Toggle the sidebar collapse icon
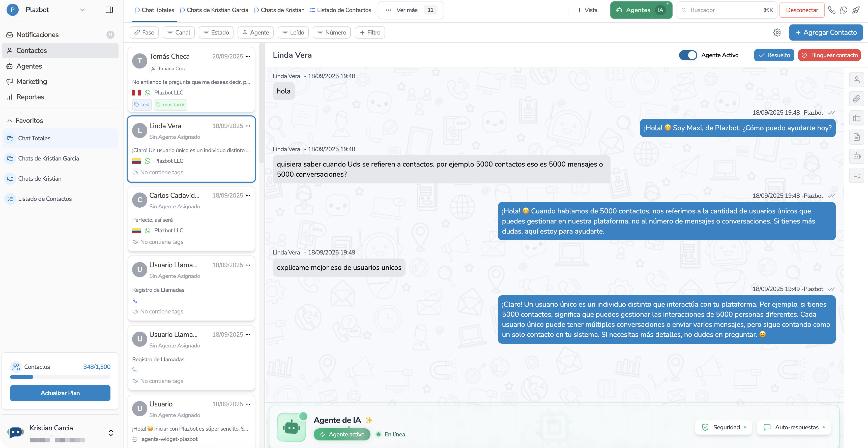868x448 pixels. coord(109,10)
